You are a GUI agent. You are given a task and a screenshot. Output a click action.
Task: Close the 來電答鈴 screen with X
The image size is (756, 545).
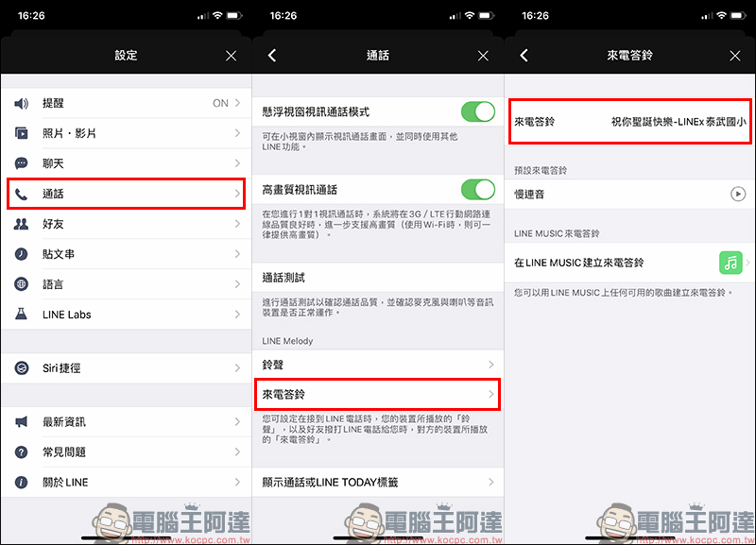(x=735, y=56)
